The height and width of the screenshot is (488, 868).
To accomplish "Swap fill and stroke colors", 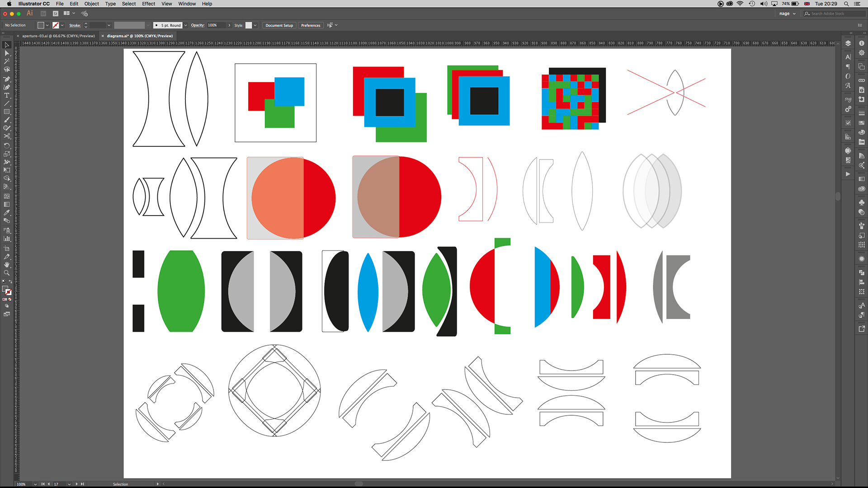I will (x=10, y=282).
